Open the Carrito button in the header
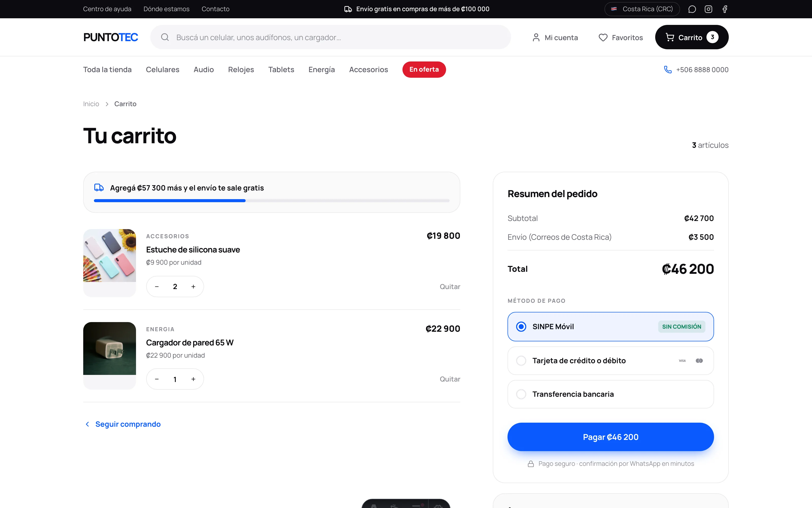 coord(691,37)
